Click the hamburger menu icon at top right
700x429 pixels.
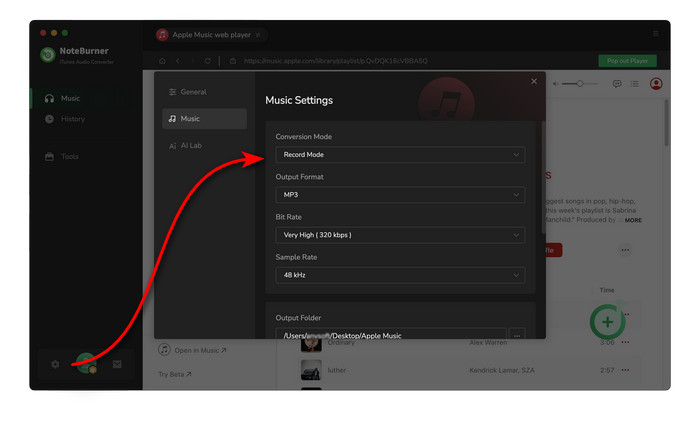click(656, 33)
